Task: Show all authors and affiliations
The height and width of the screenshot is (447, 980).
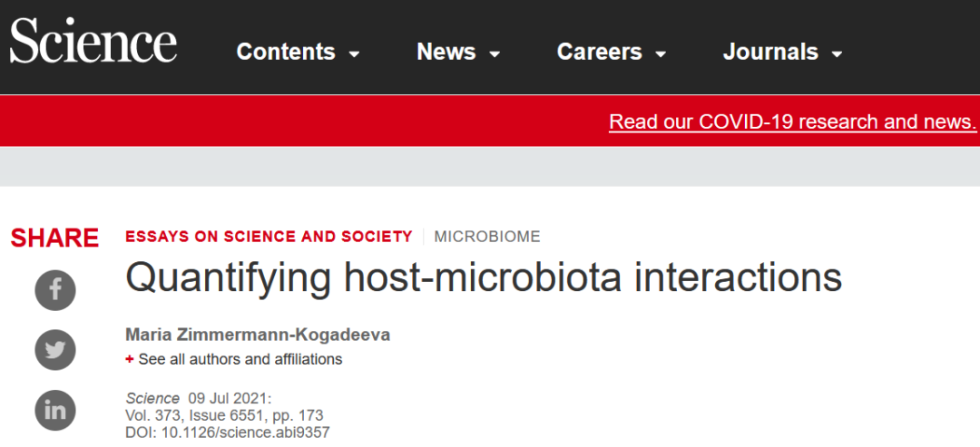Action: pos(240,359)
